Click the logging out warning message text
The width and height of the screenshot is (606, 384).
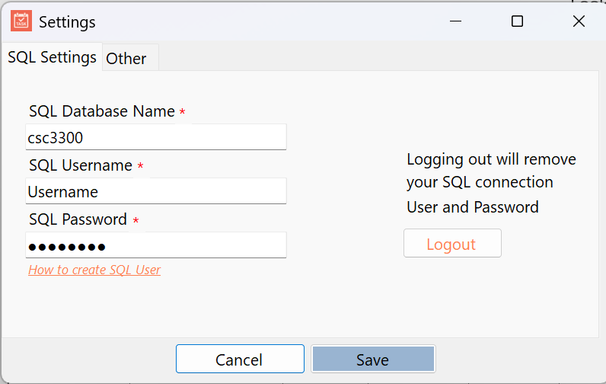click(x=491, y=184)
